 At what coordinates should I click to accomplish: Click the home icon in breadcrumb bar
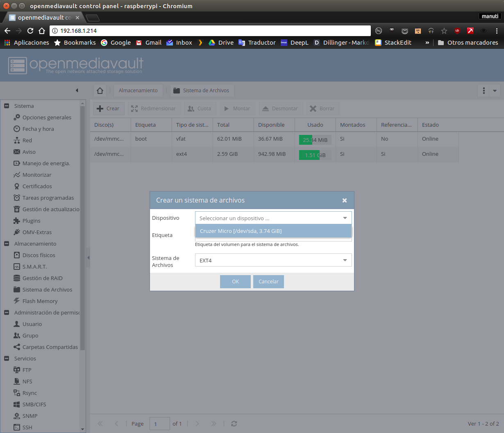click(x=100, y=91)
